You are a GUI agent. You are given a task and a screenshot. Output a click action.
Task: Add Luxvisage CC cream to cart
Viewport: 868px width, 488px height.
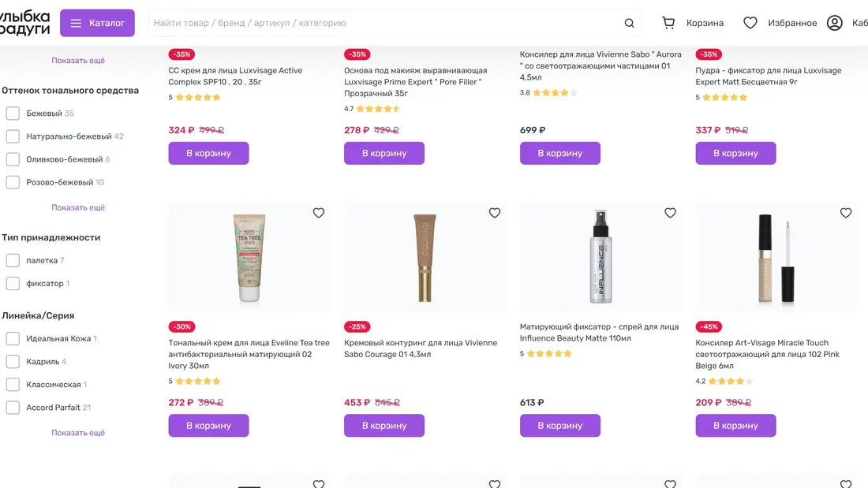click(x=208, y=153)
